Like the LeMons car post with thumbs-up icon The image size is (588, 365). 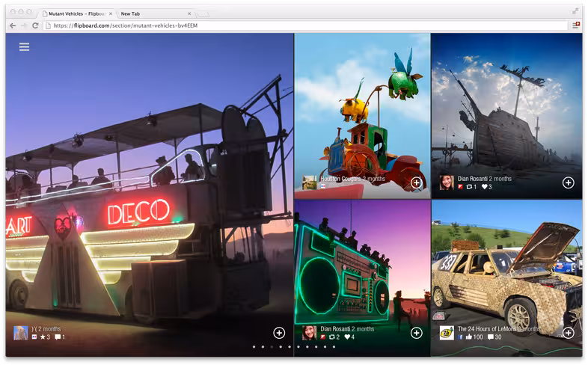pyautogui.click(x=468, y=337)
